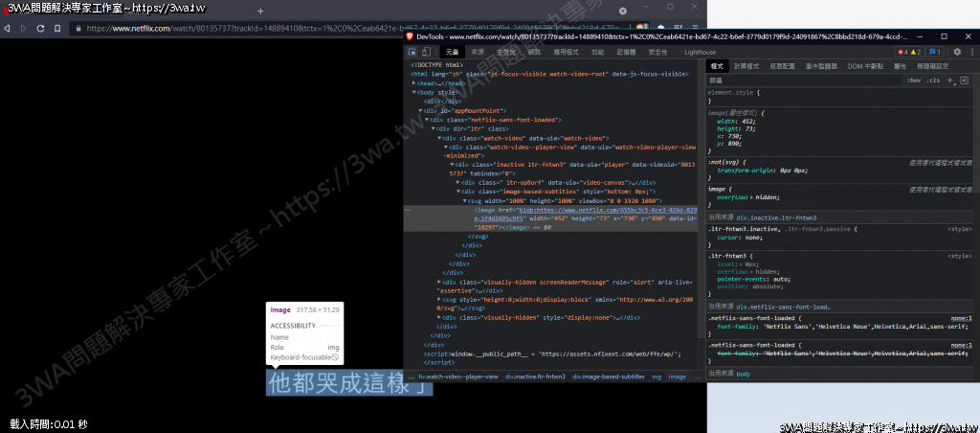Switch to the Lighthouse tab
Viewport: 980px width, 433px height.
pyautogui.click(x=700, y=52)
